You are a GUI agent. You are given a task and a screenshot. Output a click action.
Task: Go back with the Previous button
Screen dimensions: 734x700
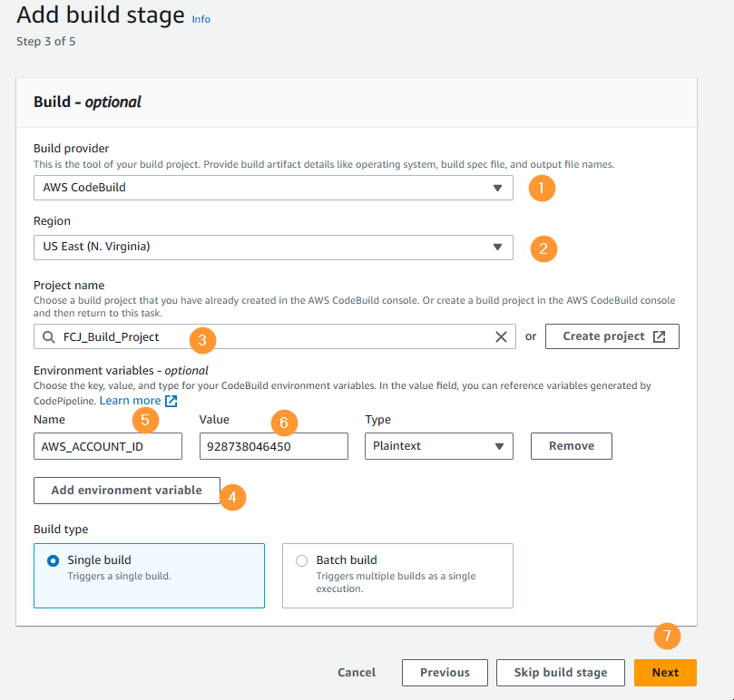click(x=445, y=673)
